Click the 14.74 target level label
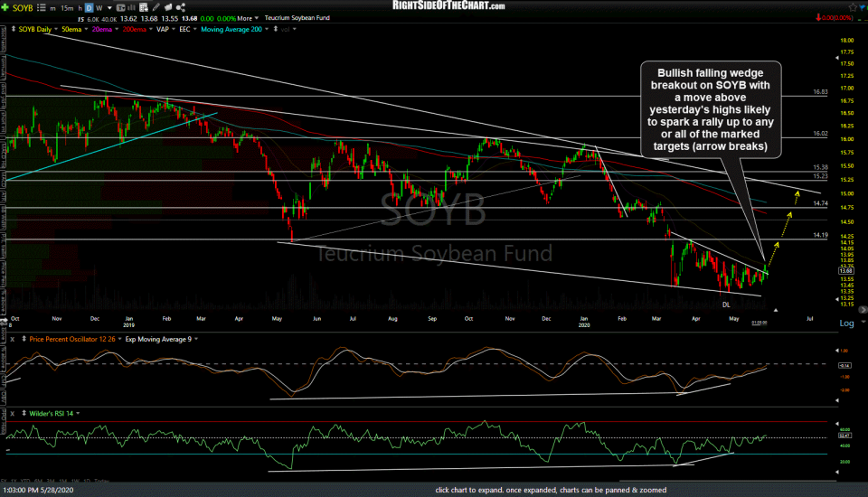868x497 pixels. 820,203
